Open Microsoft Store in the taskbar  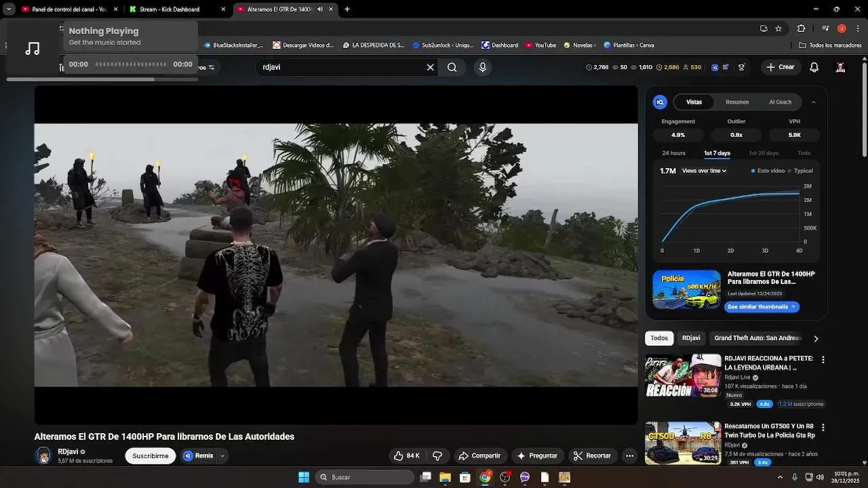[465, 477]
